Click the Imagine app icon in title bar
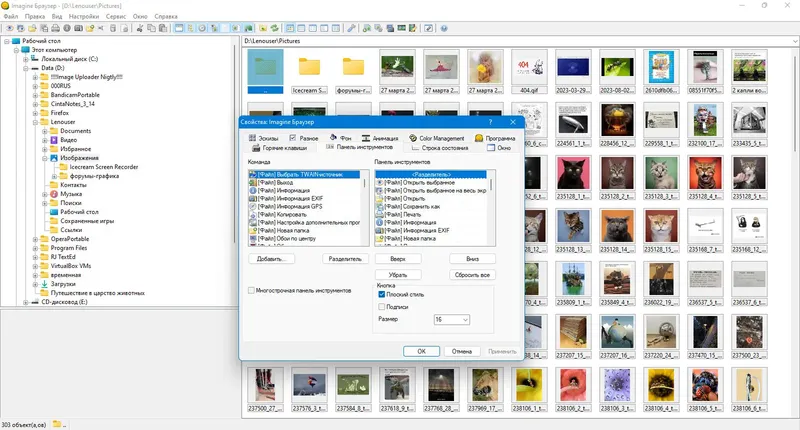This screenshot has height=430, width=800. point(5,6)
